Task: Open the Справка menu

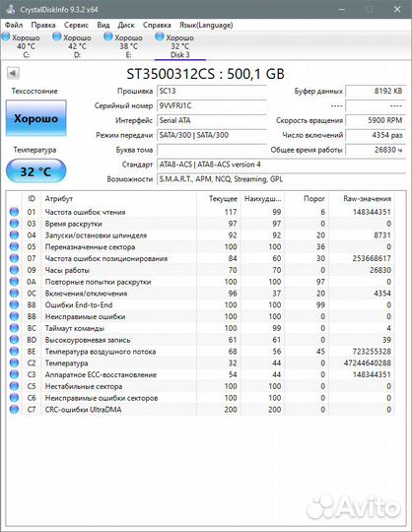Action: [x=157, y=25]
